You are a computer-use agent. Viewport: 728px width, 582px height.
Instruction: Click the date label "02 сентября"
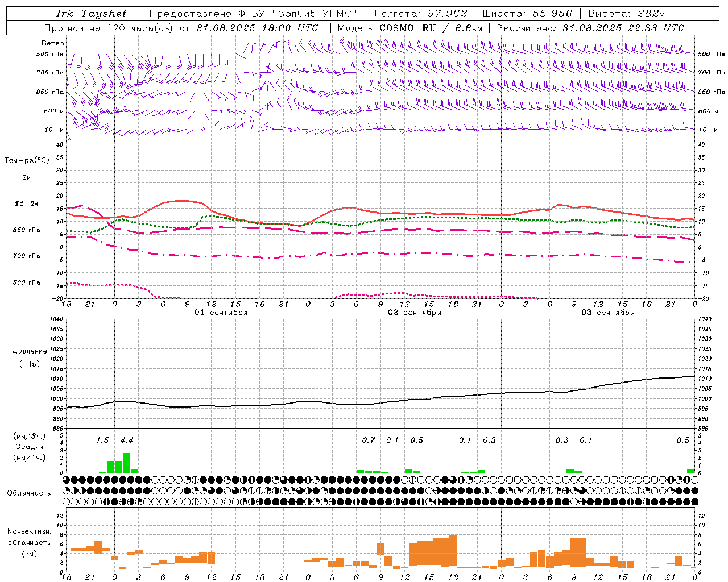click(415, 313)
